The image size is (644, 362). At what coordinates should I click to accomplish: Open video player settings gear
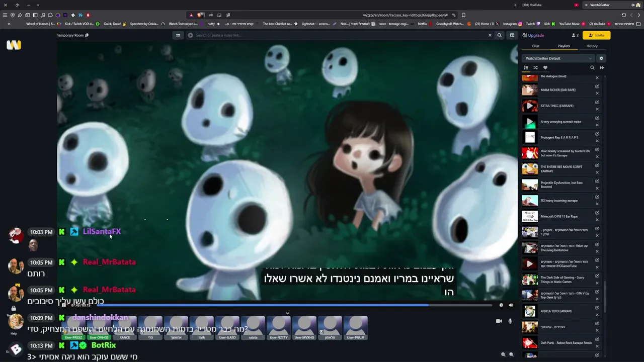[501, 305]
